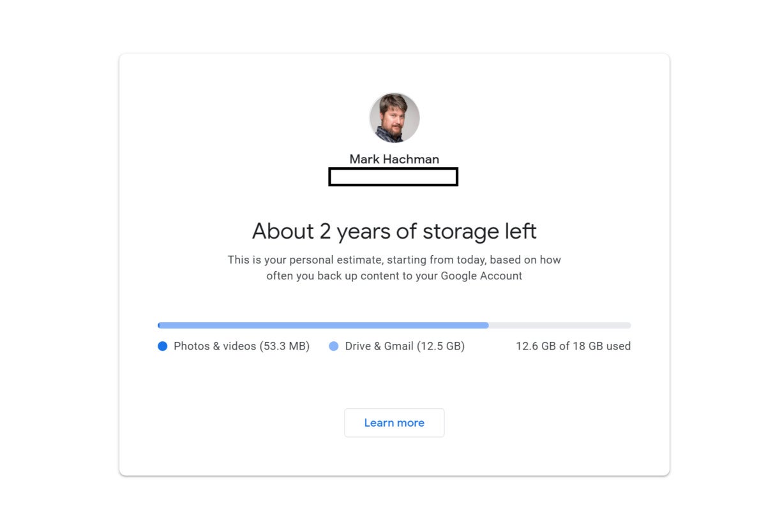Click the gray unused portion of storage bar
766x532 pixels.
(560, 325)
